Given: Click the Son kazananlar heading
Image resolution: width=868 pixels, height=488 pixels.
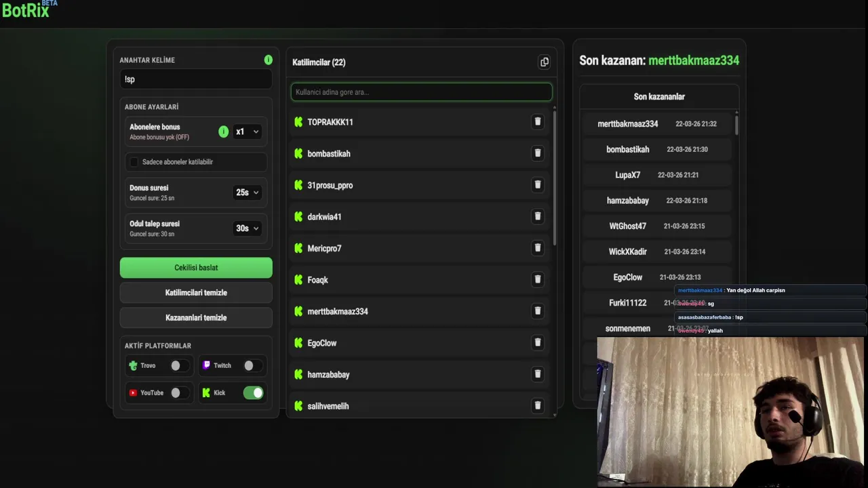Looking at the screenshot, I should pyautogui.click(x=659, y=96).
